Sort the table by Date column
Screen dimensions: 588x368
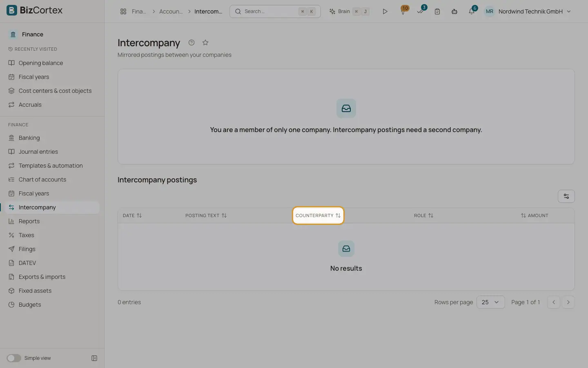click(132, 215)
